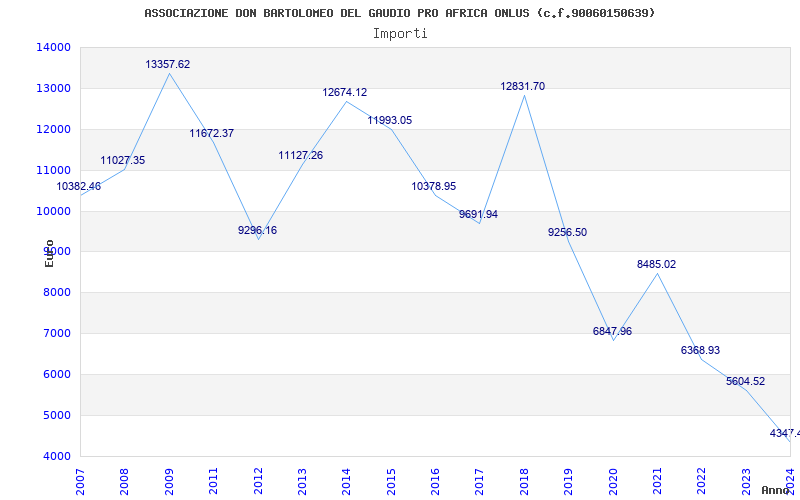
Task: Click the x-axis year 2012
Action: pyautogui.click(x=258, y=481)
